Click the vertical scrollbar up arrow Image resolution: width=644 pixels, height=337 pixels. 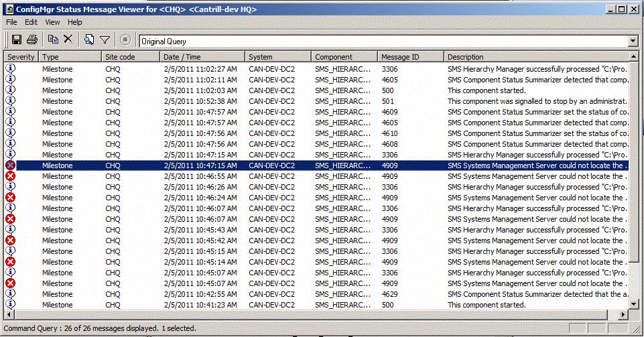(x=634, y=56)
